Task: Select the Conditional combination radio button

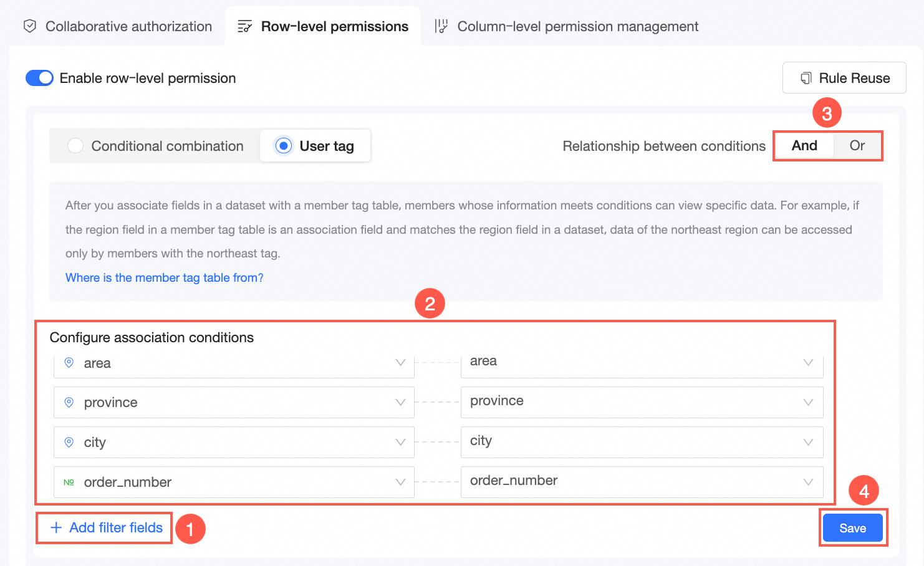Action: click(75, 146)
